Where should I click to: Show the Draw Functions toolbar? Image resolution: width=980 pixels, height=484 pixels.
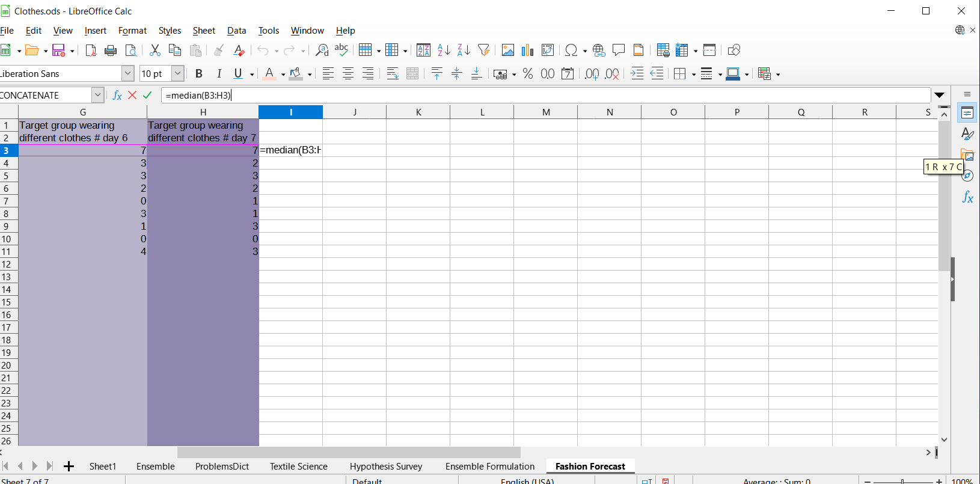(x=733, y=51)
